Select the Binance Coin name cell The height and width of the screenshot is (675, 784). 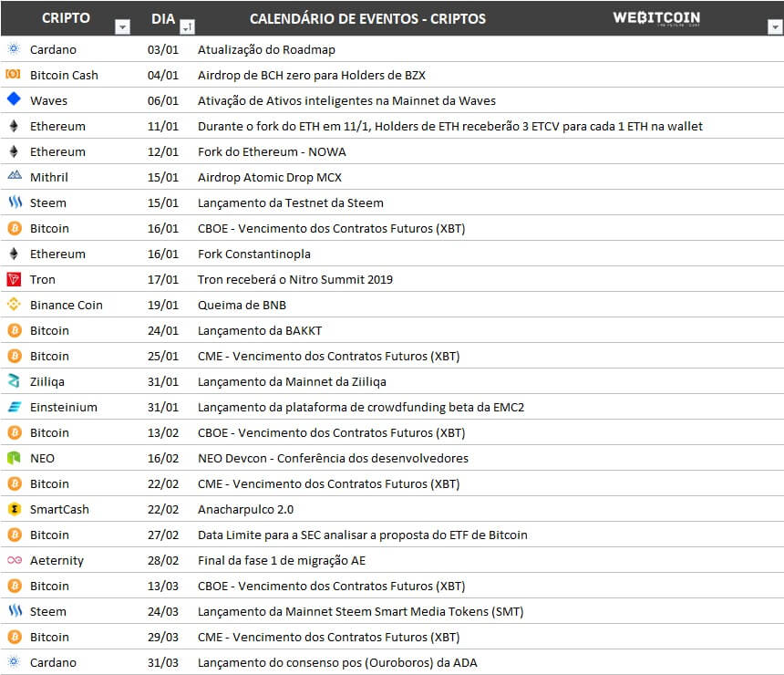click(x=66, y=305)
